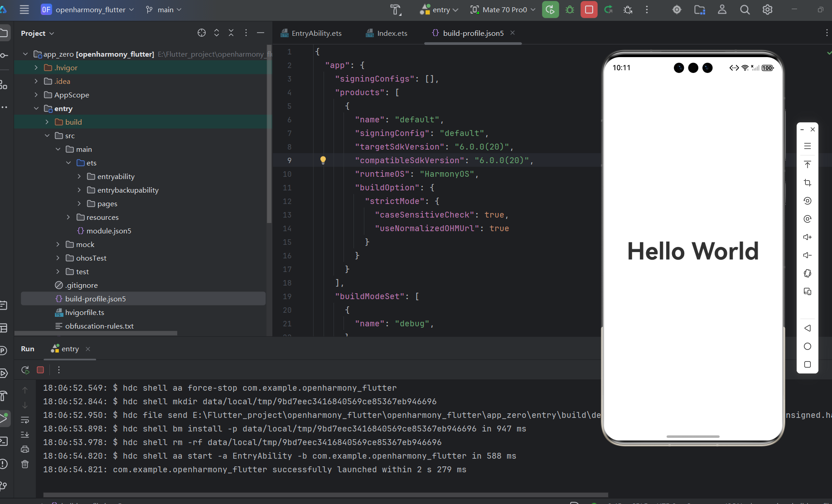Toggle soft-wrap in Run console
832x504 pixels.
[x=25, y=420]
